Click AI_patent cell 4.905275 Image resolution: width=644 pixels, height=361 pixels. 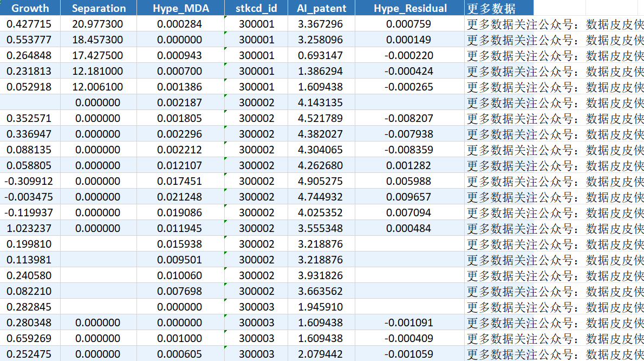click(x=321, y=181)
